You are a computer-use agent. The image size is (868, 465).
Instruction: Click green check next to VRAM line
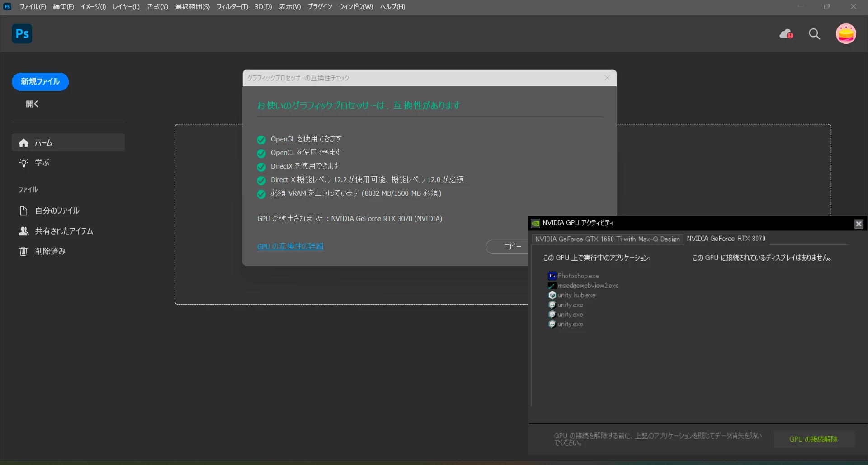pos(261,194)
